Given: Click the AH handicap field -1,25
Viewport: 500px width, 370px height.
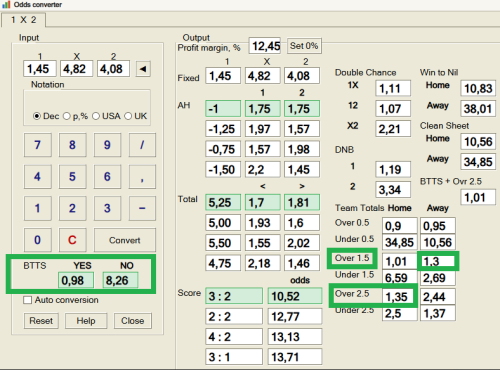Looking at the screenshot, I should click(x=223, y=129).
